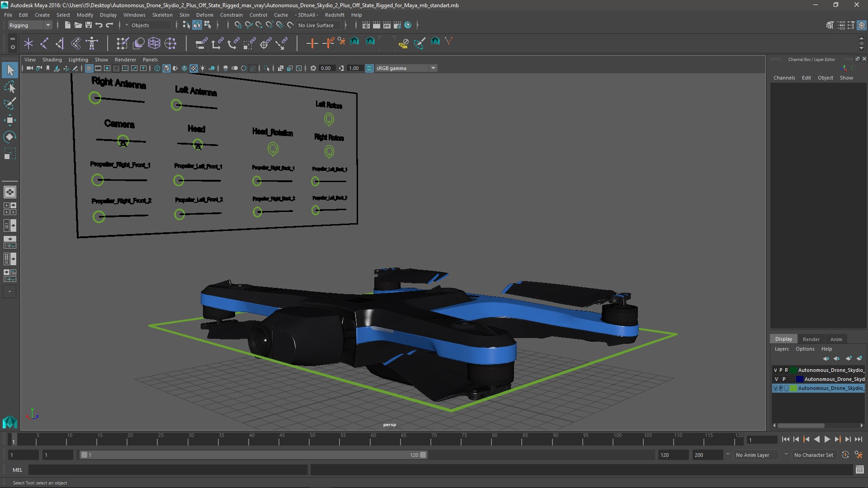This screenshot has width=868, height=488.
Task: Toggle the R reference box on dark green layer
Action: click(x=786, y=370)
